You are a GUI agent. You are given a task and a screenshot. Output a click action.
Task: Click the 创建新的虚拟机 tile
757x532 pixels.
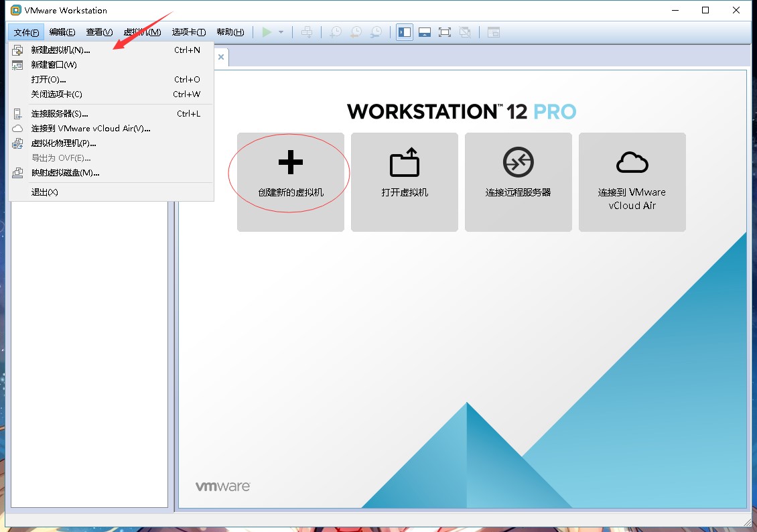(x=291, y=182)
